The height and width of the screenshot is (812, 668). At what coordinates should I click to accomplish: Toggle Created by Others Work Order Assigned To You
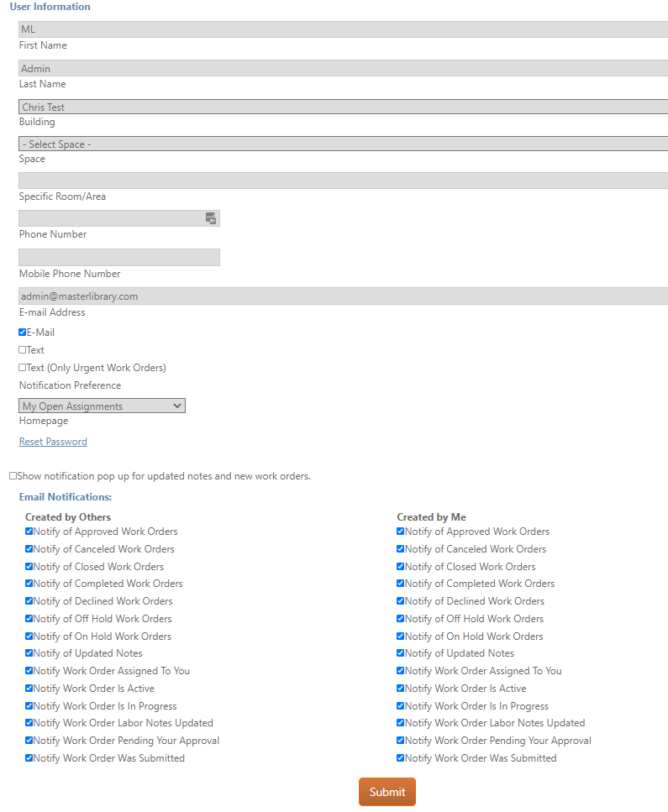click(x=29, y=671)
